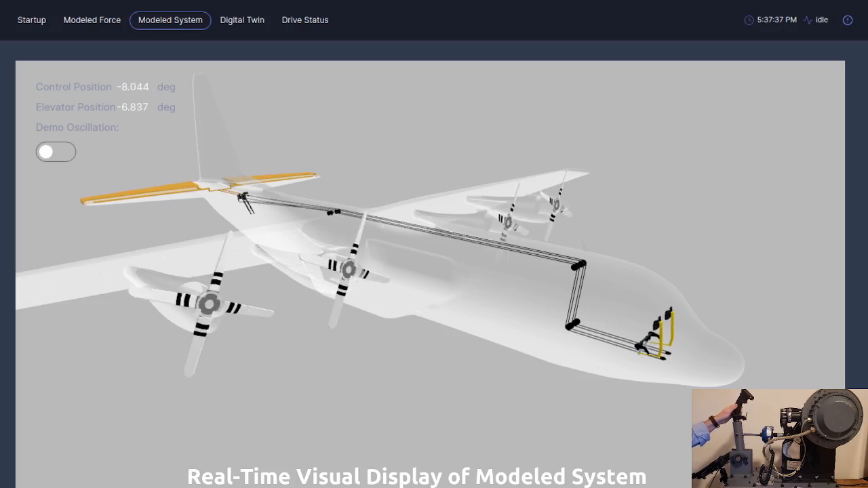The height and width of the screenshot is (488, 868).
Task: Click the control stick video thumbnail
Action: pyautogui.click(x=778, y=438)
